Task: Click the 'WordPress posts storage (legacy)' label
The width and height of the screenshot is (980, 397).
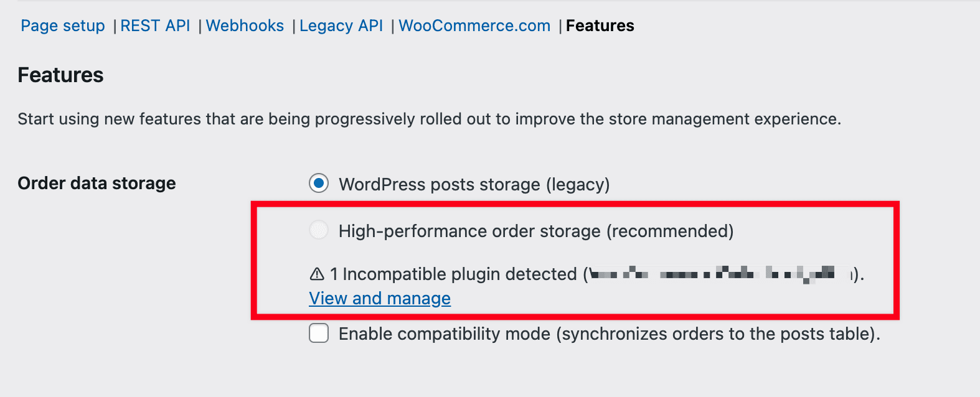Action: (x=474, y=184)
